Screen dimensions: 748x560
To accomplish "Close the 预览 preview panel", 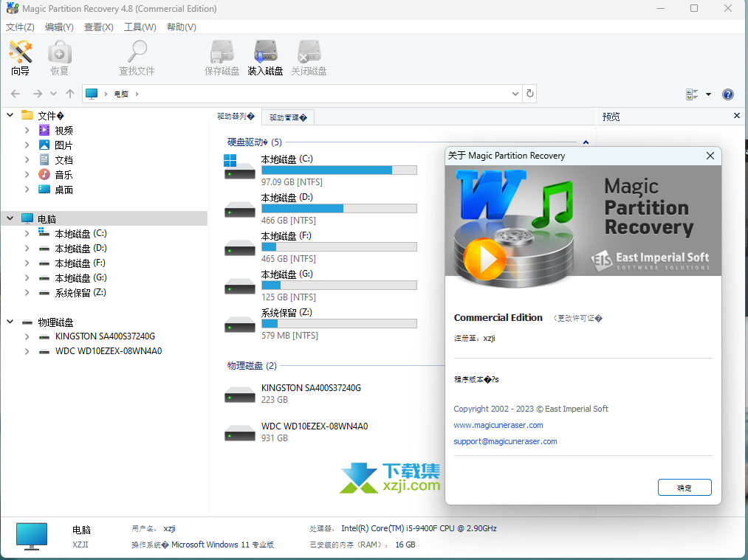I will click(736, 116).
